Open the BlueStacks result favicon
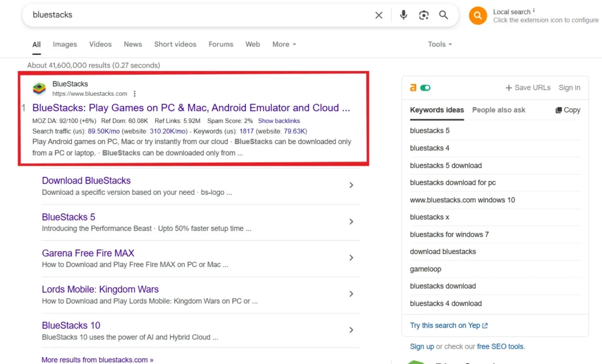Screen dimensions: 602x364 tap(39, 88)
